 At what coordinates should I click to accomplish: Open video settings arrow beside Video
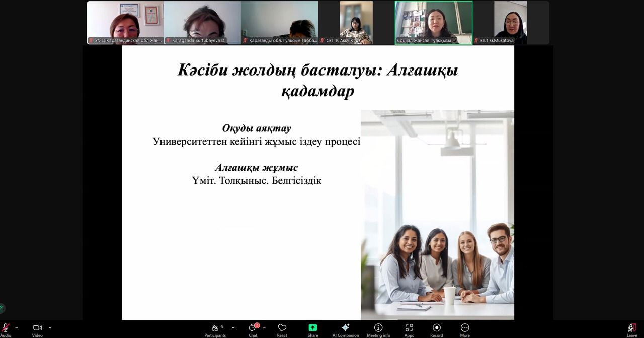click(50, 328)
